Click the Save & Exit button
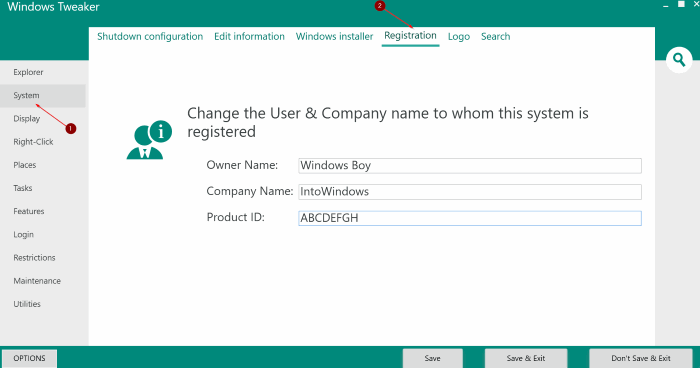The image size is (700, 368). click(526, 359)
